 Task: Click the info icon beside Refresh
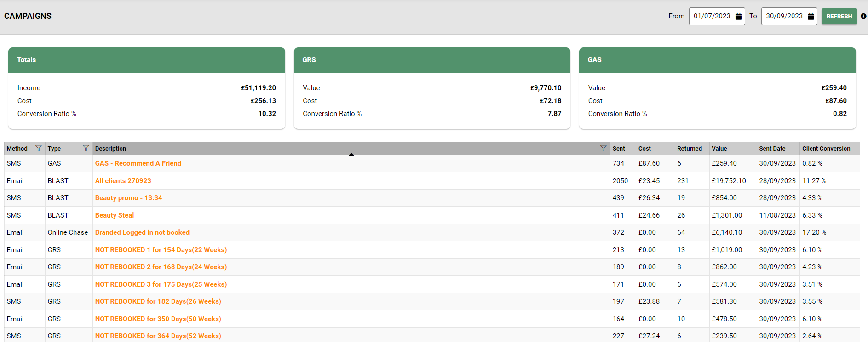tap(863, 16)
